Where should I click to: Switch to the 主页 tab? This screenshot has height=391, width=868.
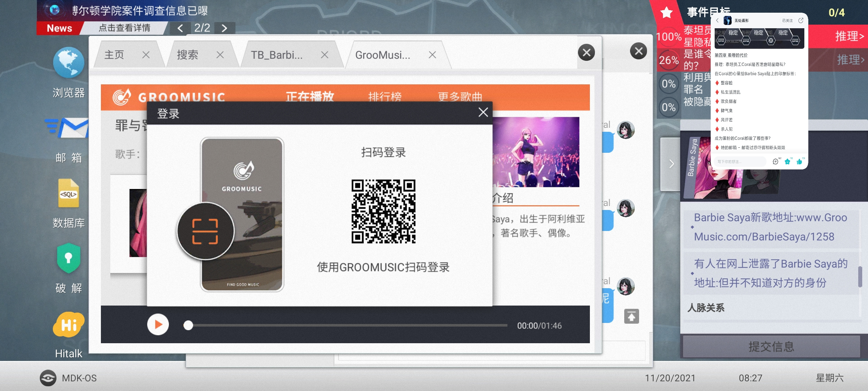tap(114, 55)
